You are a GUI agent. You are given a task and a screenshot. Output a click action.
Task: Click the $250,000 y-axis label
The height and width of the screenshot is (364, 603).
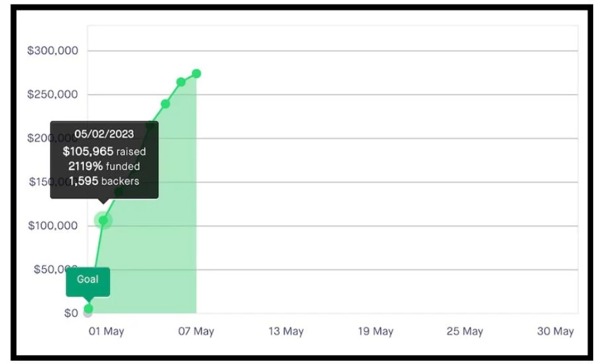53,95
